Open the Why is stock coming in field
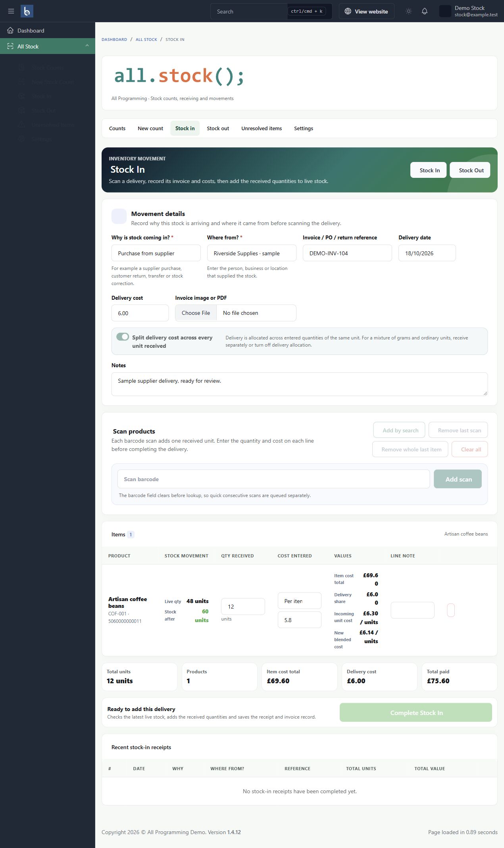 (x=156, y=253)
